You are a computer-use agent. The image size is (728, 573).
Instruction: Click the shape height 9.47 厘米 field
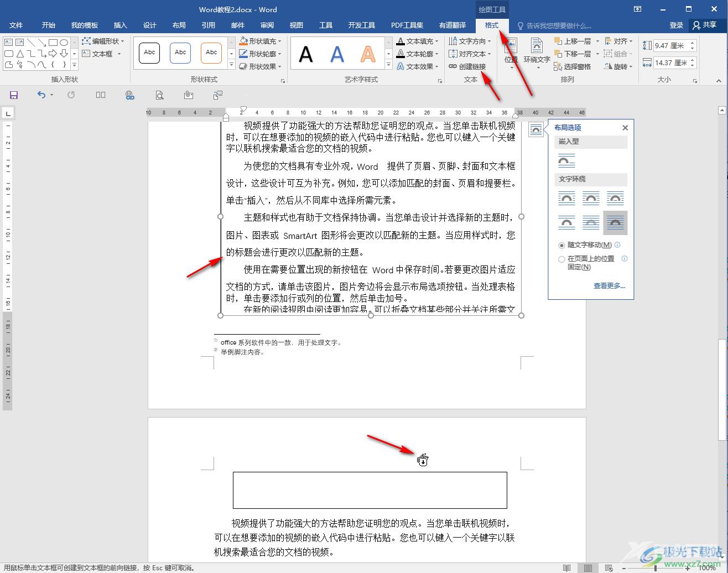click(x=669, y=46)
